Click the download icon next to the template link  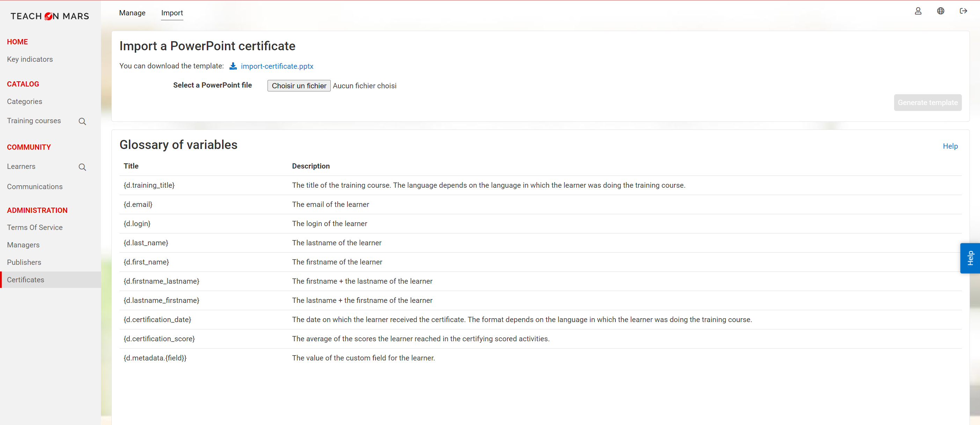point(233,66)
